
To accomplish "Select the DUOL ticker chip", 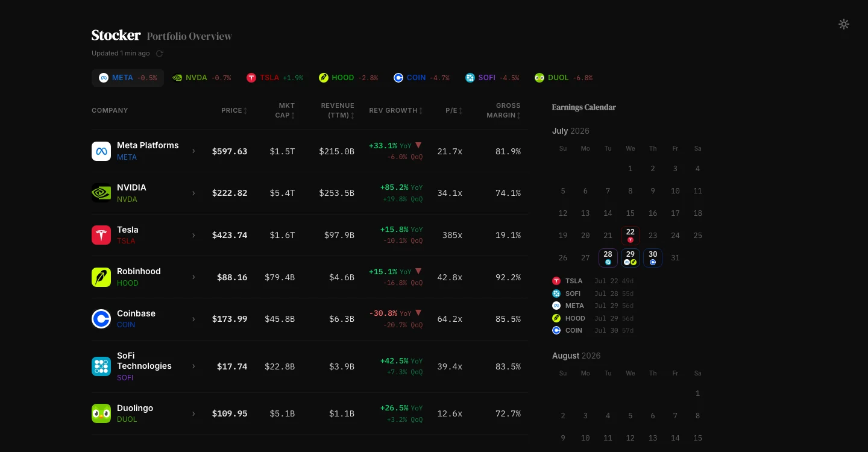I will pos(563,78).
